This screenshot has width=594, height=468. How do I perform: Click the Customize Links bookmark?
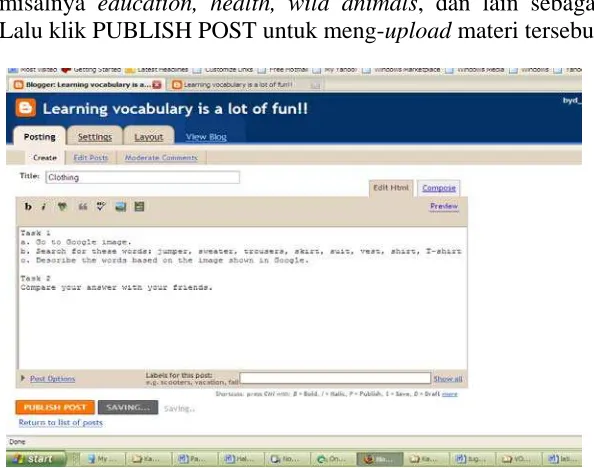[x=223, y=70]
